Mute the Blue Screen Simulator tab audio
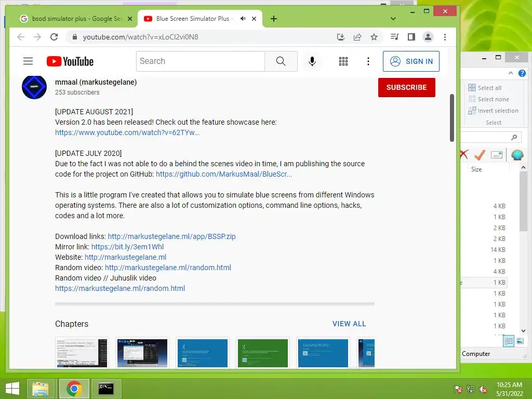This screenshot has width=532, height=399. click(243, 19)
